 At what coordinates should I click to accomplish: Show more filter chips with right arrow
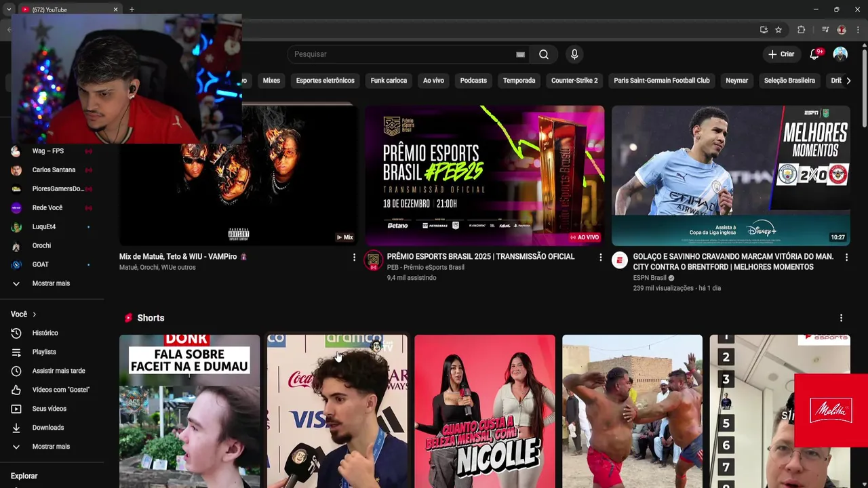[848, 81]
